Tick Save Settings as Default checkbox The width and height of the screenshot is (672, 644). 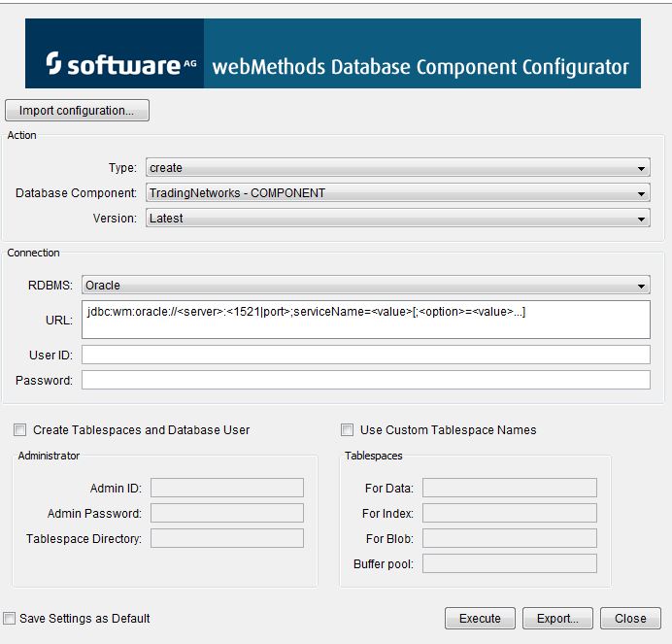click(9, 619)
